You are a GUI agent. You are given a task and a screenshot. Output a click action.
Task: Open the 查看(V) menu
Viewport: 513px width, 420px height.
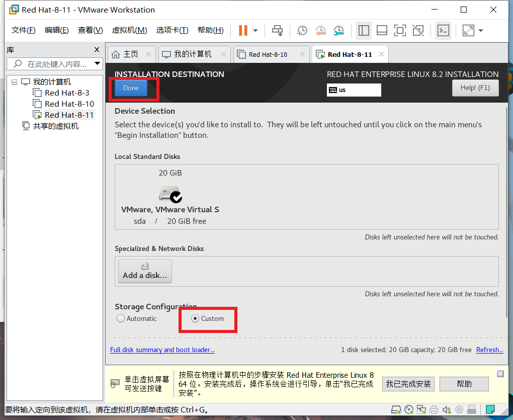click(x=91, y=30)
